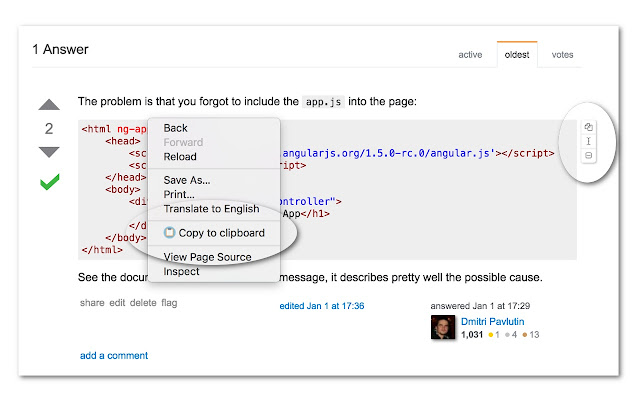Screen dimensions: 640x400
Task: Click the share link under the answer
Action: (x=92, y=303)
